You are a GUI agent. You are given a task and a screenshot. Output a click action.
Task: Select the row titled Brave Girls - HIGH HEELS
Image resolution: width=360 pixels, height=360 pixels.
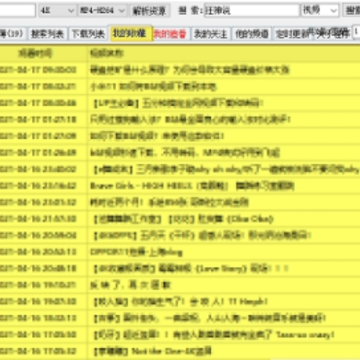[x=180, y=186]
